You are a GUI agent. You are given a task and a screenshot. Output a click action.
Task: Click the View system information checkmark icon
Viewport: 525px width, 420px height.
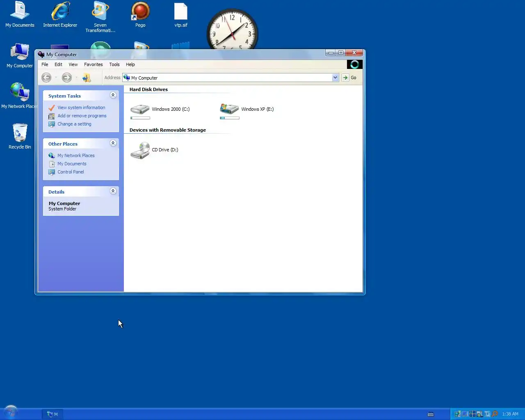click(x=52, y=108)
